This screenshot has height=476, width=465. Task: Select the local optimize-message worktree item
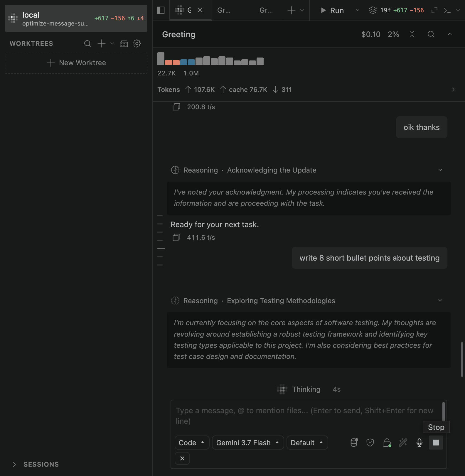[x=76, y=18]
